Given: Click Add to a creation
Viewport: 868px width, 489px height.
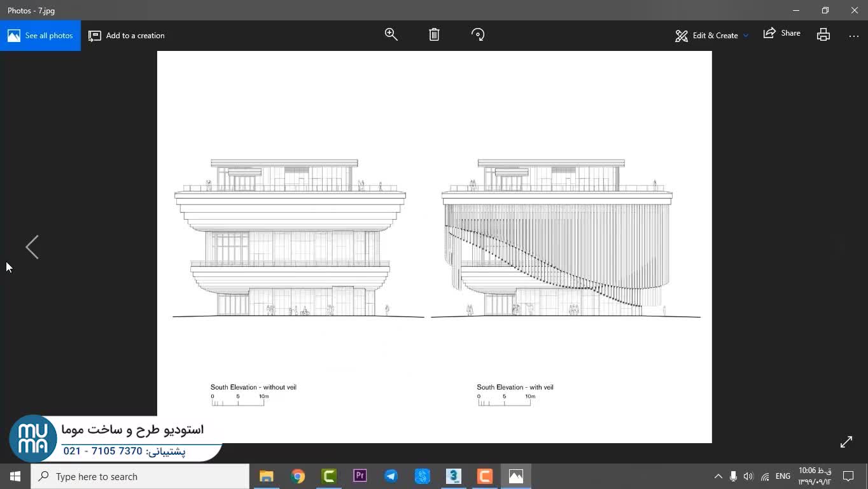Looking at the screenshot, I should tap(127, 36).
